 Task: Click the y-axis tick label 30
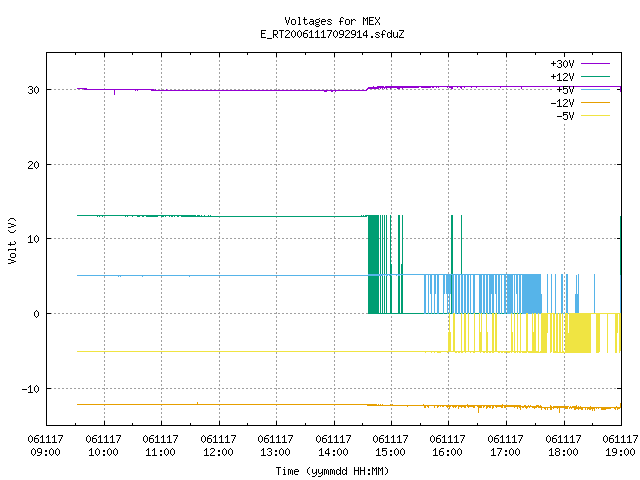[x=33, y=90]
